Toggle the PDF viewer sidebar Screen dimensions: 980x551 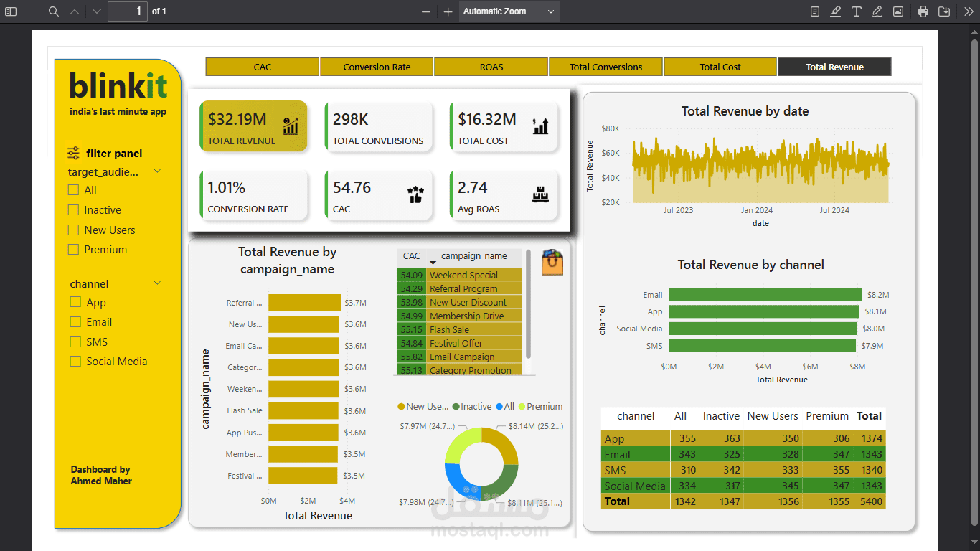(11, 11)
